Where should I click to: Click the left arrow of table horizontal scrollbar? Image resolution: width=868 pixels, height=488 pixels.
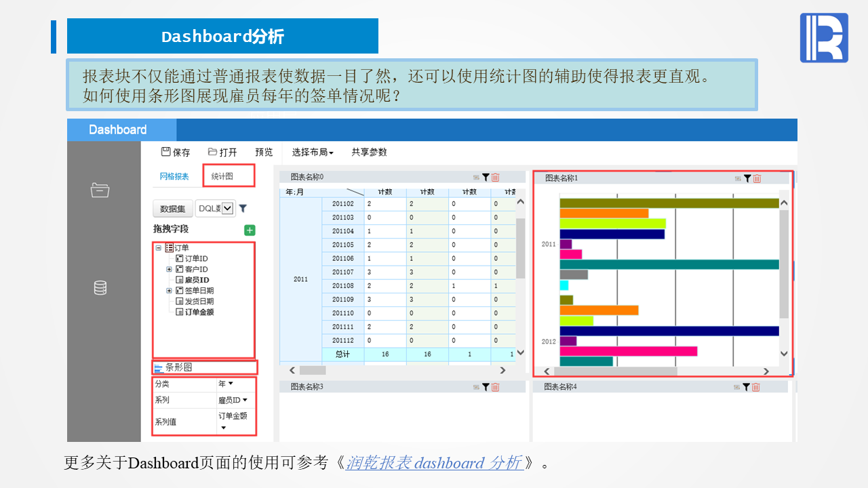pos(292,370)
